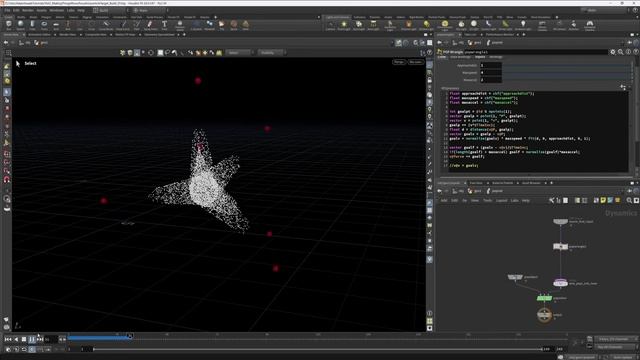This screenshot has width=640, height=360.
Task: Click the purple merge node in network
Action: pos(560,283)
